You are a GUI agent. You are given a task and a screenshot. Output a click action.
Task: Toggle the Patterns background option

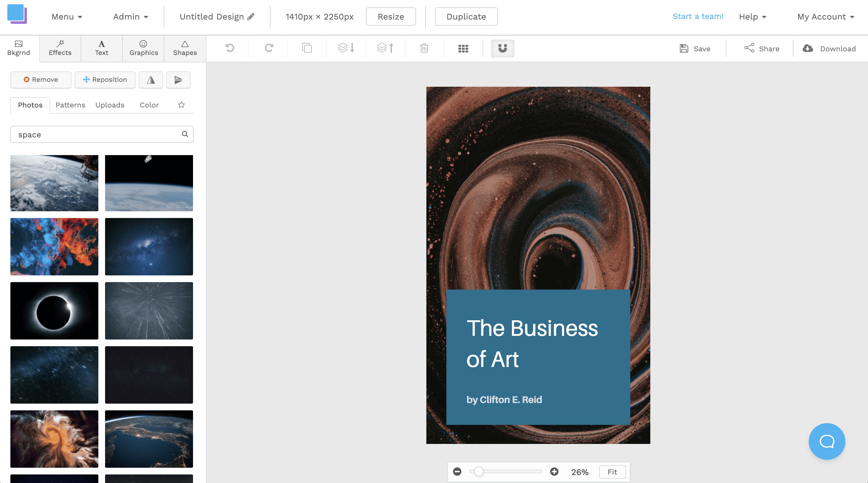pos(69,105)
